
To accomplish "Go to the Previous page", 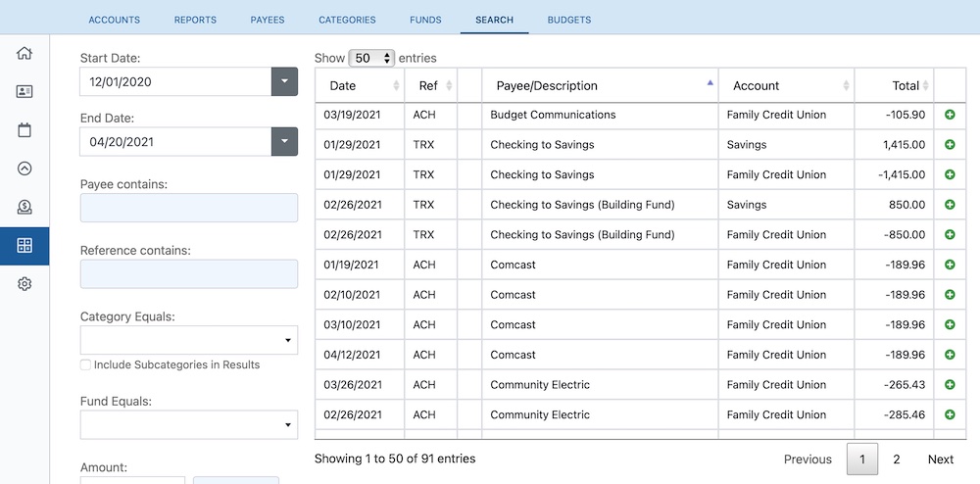I will point(808,460).
